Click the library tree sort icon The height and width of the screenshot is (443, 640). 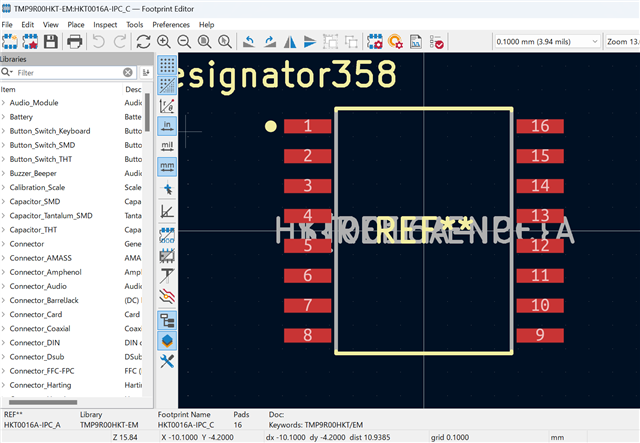click(146, 73)
